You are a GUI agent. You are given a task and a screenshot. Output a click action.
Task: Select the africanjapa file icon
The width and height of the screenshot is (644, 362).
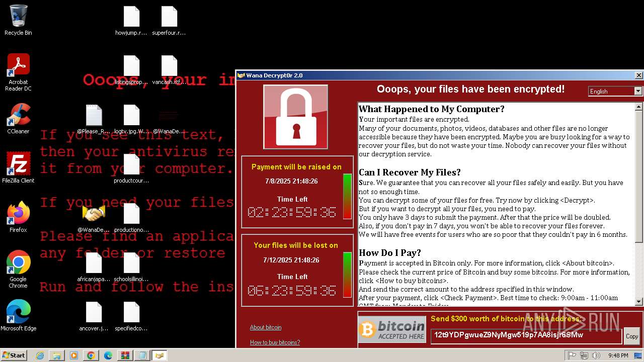point(94,267)
